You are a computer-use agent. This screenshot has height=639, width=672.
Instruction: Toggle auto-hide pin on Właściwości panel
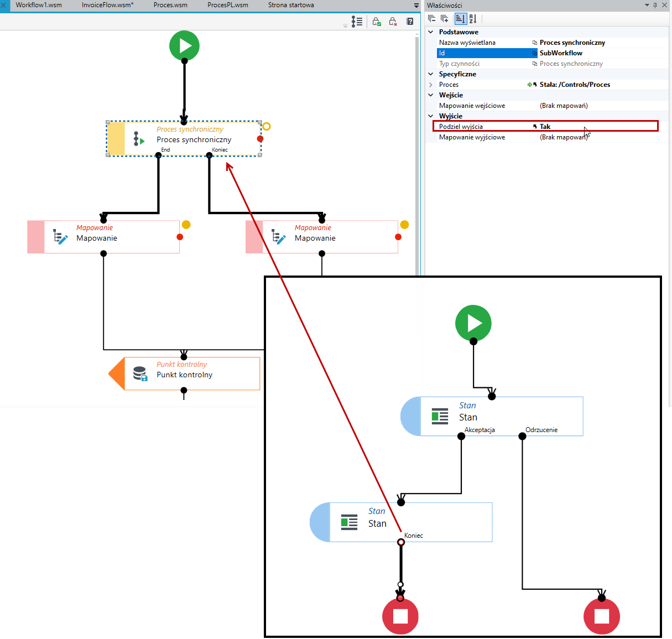[655, 5]
